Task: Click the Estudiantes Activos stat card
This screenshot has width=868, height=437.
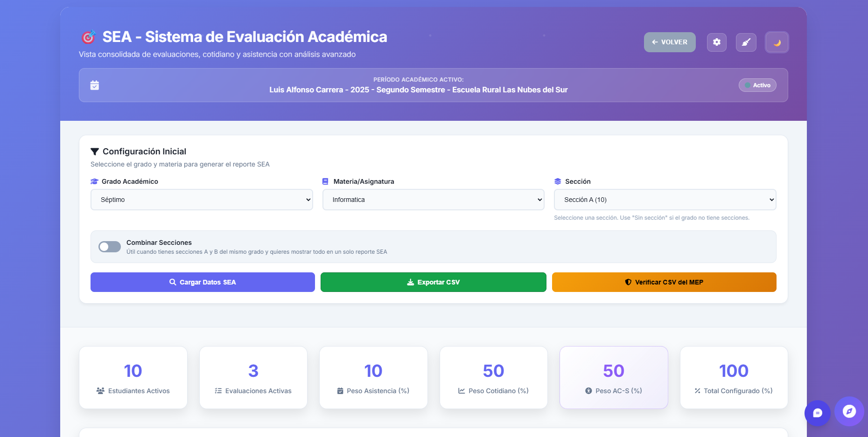Action: (x=133, y=377)
